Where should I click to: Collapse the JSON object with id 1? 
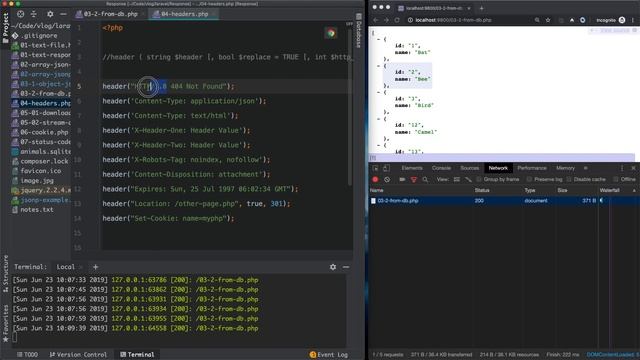tap(379, 39)
